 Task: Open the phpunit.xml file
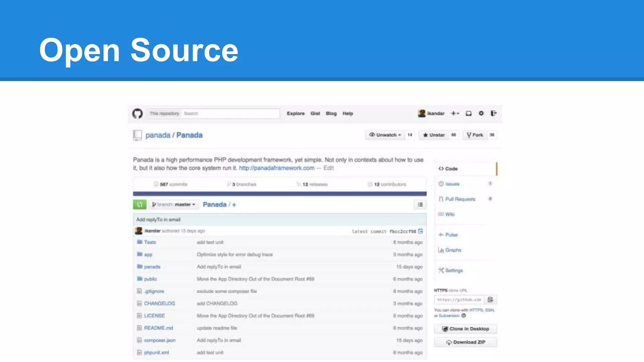pyautogui.click(x=156, y=353)
